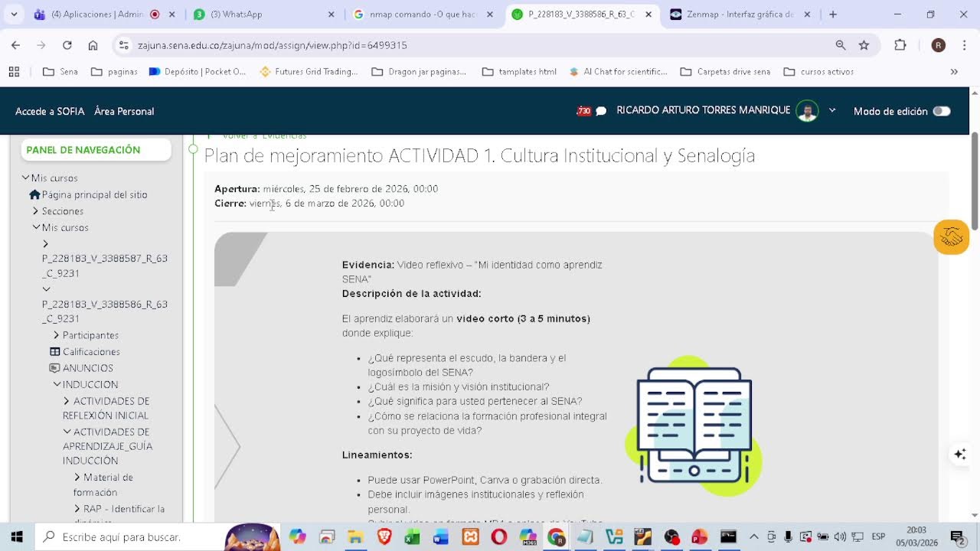The width and height of the screenshot is (980, 551).
Task: Click the user profile picture in header
Action: 807,111
